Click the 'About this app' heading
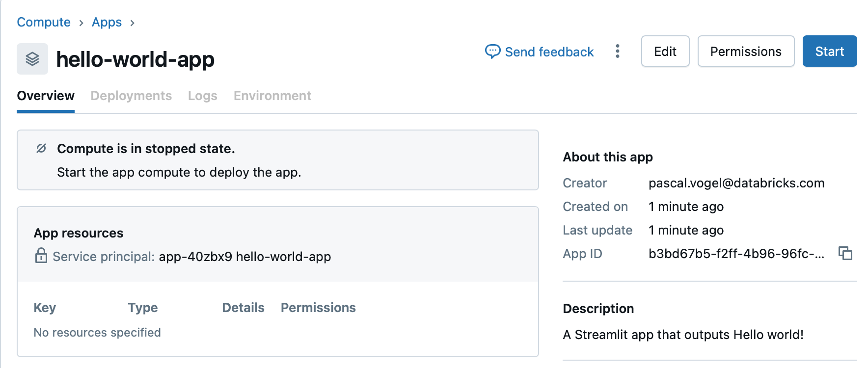 coord(608,157)
